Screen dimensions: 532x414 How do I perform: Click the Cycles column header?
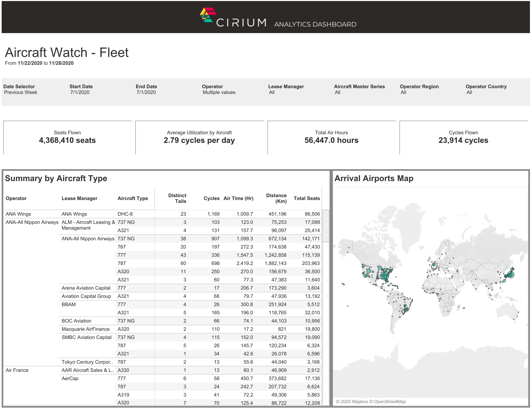pos(211,198)
